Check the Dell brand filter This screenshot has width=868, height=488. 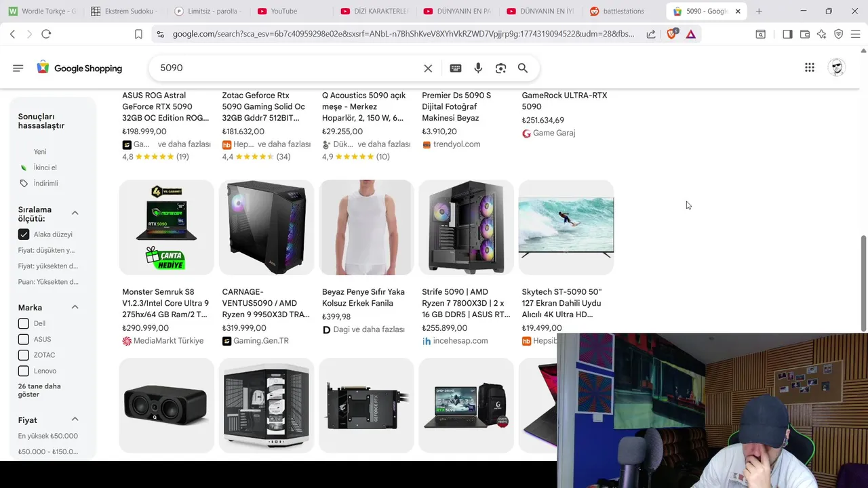[24, 323]
